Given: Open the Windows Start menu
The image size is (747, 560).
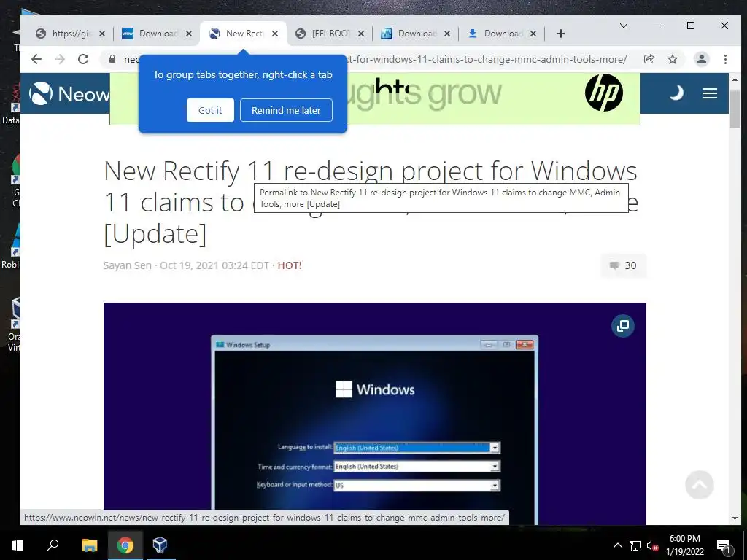Looking at the screenshot, I should (18, 545).
